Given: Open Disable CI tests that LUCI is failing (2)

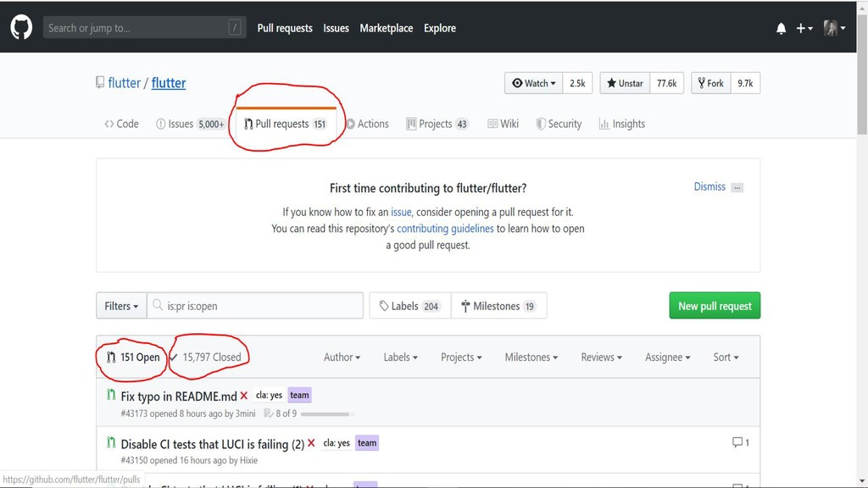Looking at the screenshot, I should [x=213, y=444].
